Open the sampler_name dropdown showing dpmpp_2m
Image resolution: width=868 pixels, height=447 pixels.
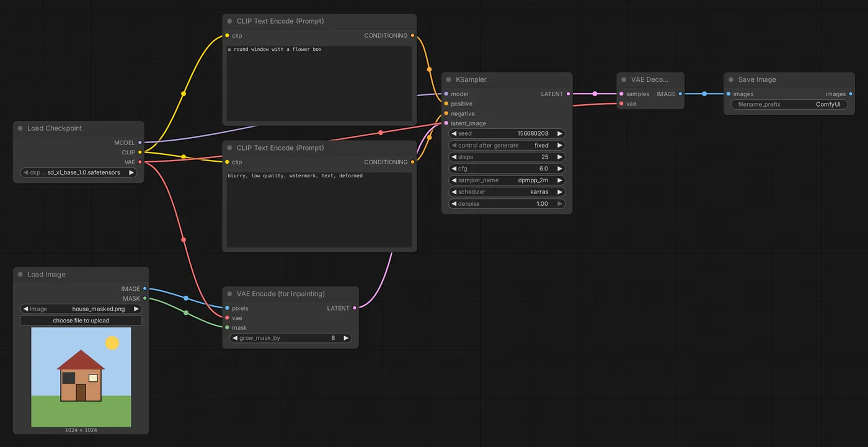[507, 180]
